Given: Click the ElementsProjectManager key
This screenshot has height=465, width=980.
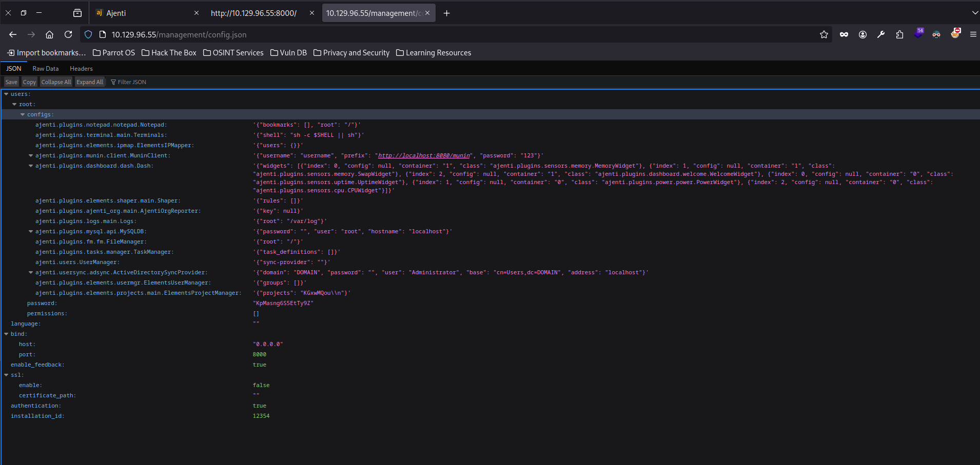Looking at the screenshot, I should (139, 293).
